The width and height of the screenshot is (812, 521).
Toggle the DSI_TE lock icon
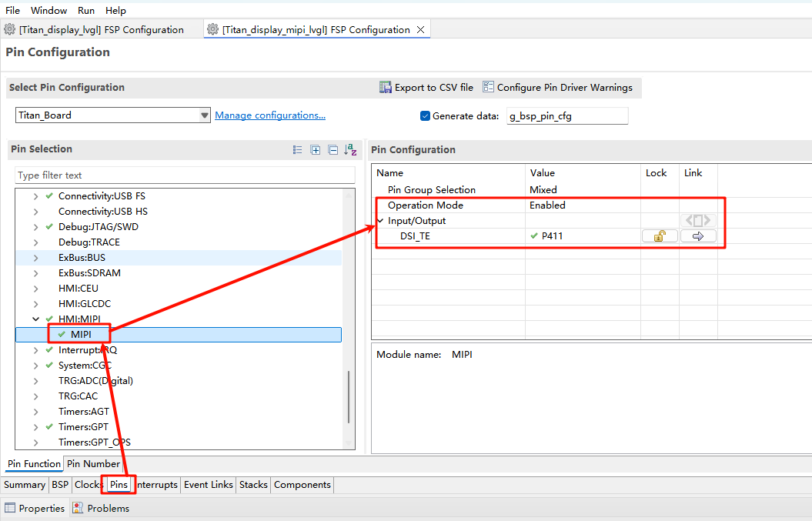click(x=660, y=236)
